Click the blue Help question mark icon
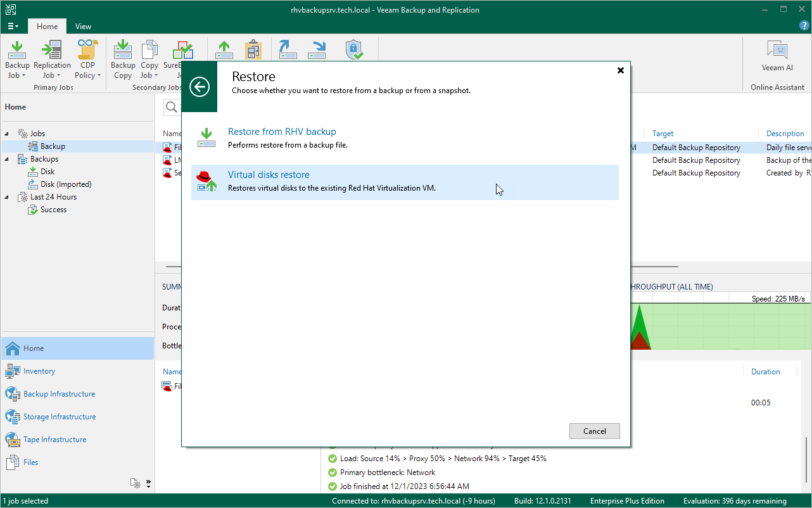Screen dimensions: 812x508 point(804,26)
